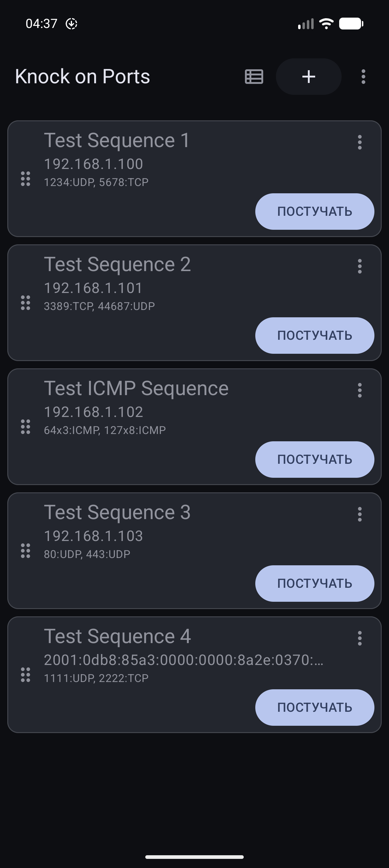Open options for Test ICMP Sequence
Viewport: 389px width, 868px height.
(x=360, y=390)
